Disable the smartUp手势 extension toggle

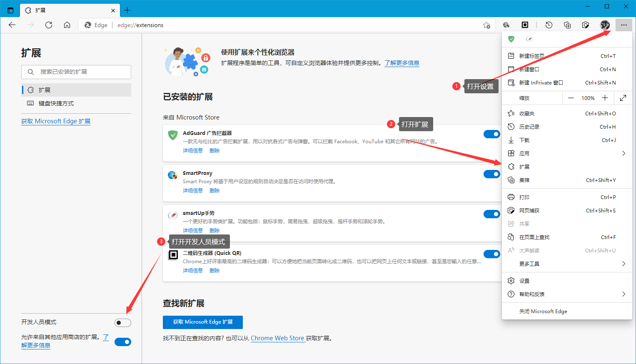click(492, 214)
